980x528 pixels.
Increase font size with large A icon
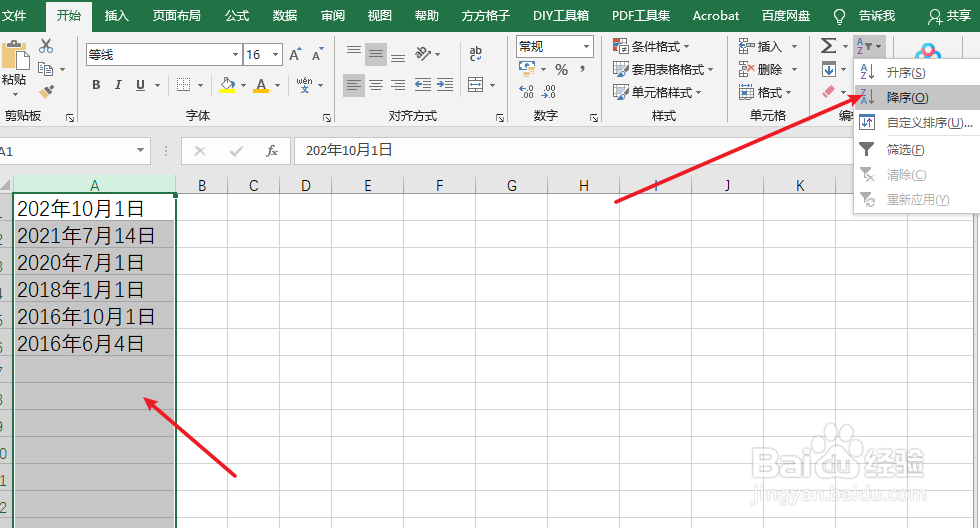point(295,55)
